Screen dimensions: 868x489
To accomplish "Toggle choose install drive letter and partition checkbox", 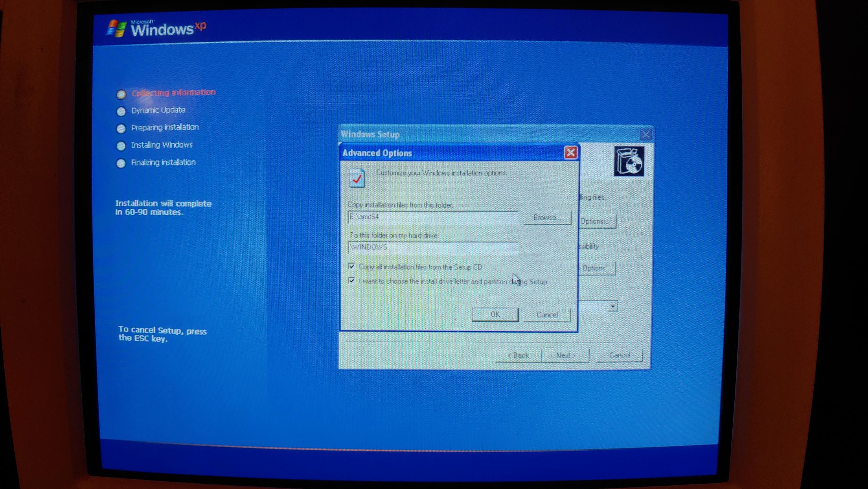I will point(352,280).
